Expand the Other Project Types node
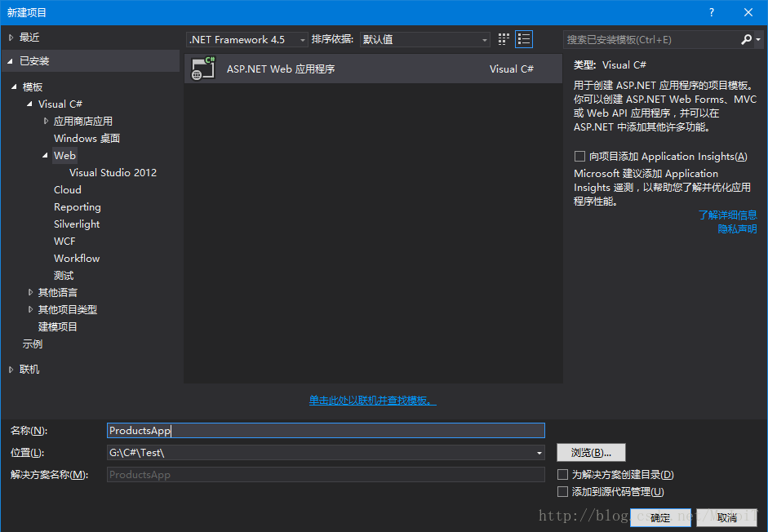Screen dimensions: 768x532 tap(30, 309)
